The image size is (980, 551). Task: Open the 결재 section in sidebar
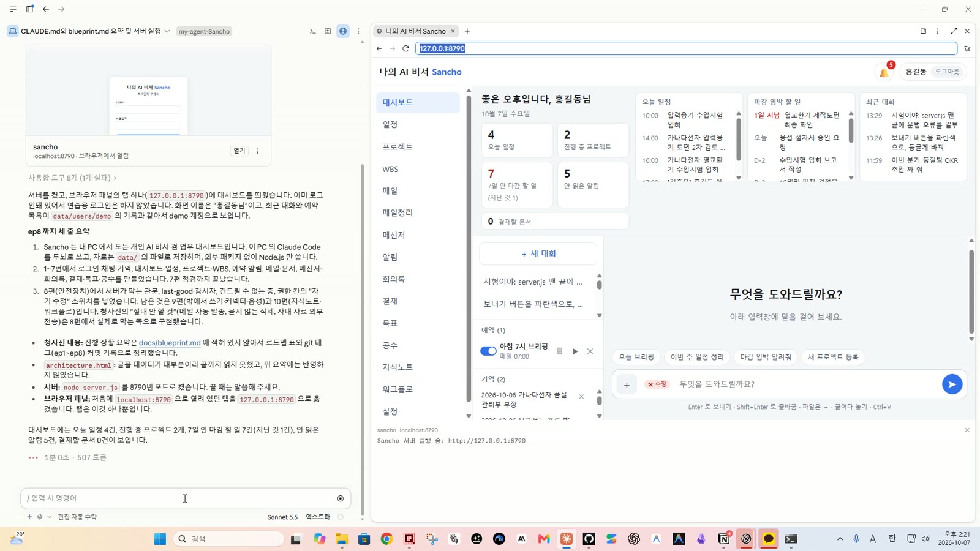[x=418, y=301]
